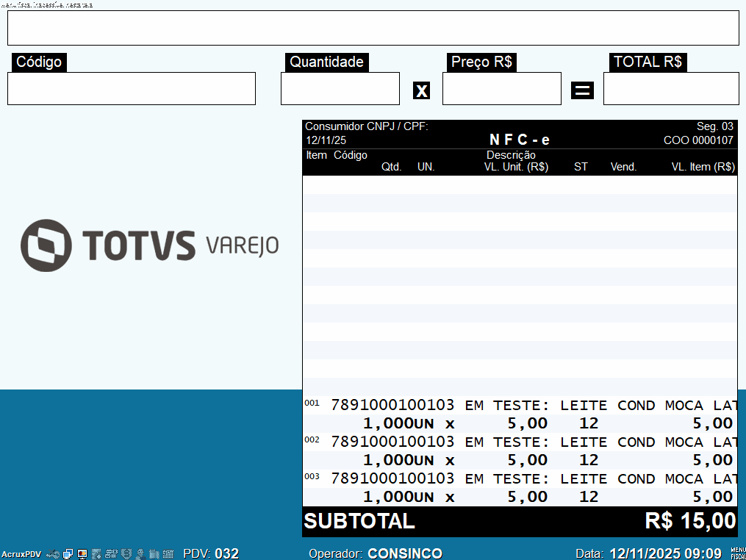The width and height of the screenshot is (746, 560).
Task: Click the Vend. column header
Action: (x=624, y=167)
